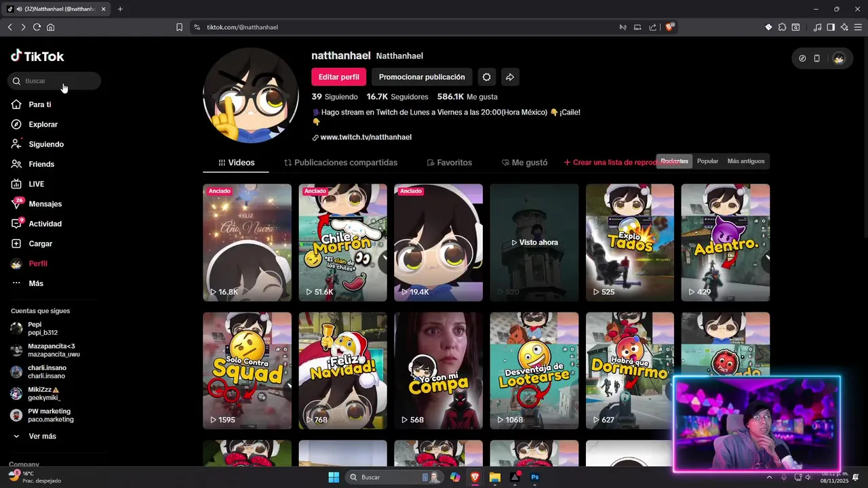This screenshot has width=868, height=488.
Task: Launch Photoshop from the taskbar
Action: (534, 477)
